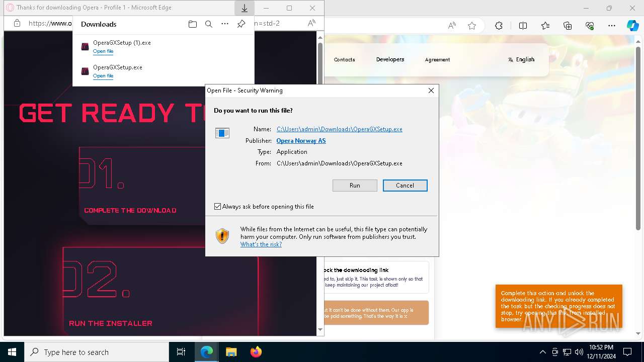Click Read aloud icon in background Edge window
This screenshot has width=644, height=362.
452,26
